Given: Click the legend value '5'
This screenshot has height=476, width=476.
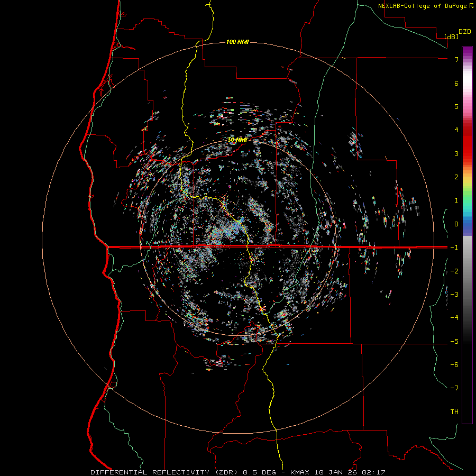Looking at the screenshot, I should click(x=456, y=106).
